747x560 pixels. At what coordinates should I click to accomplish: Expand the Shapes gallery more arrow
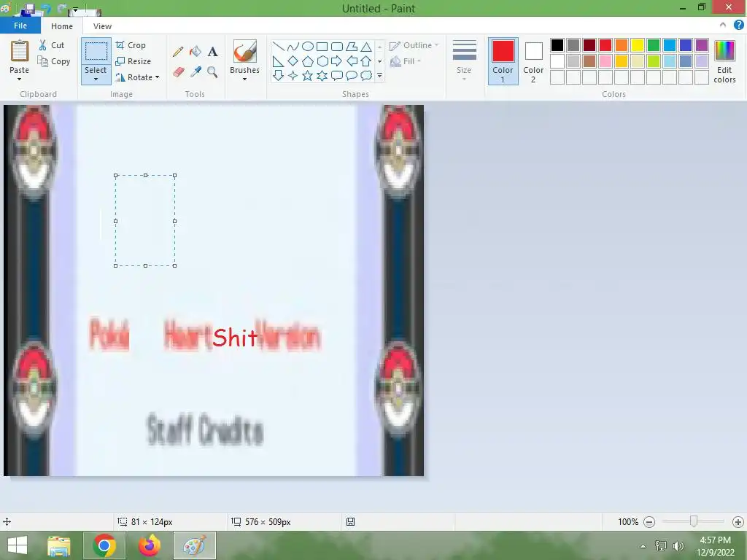pyautogui.click(x=379, y=75)
